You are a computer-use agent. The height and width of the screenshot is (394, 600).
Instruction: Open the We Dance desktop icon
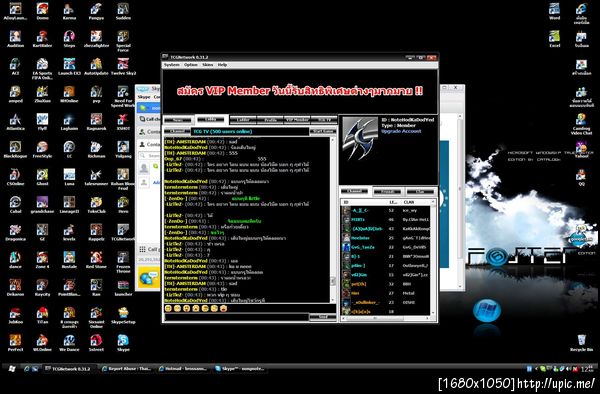[x=69, y=343]
